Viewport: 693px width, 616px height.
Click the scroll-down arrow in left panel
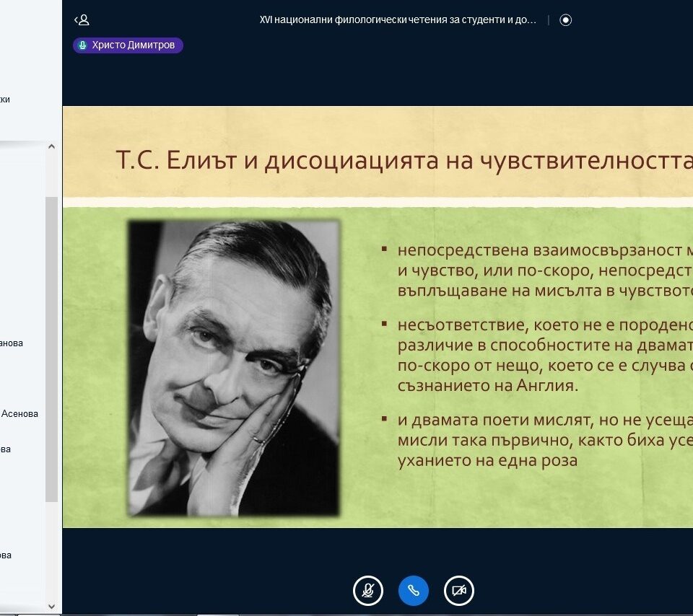51,606
